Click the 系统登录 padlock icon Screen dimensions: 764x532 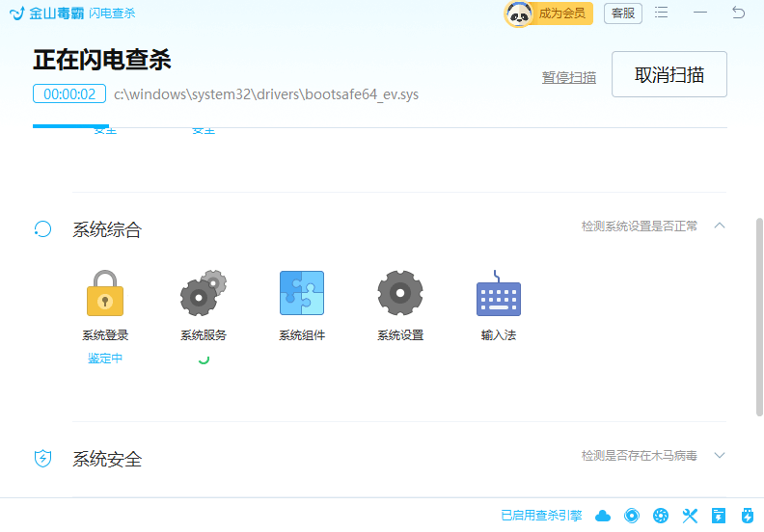pos(105,294)
